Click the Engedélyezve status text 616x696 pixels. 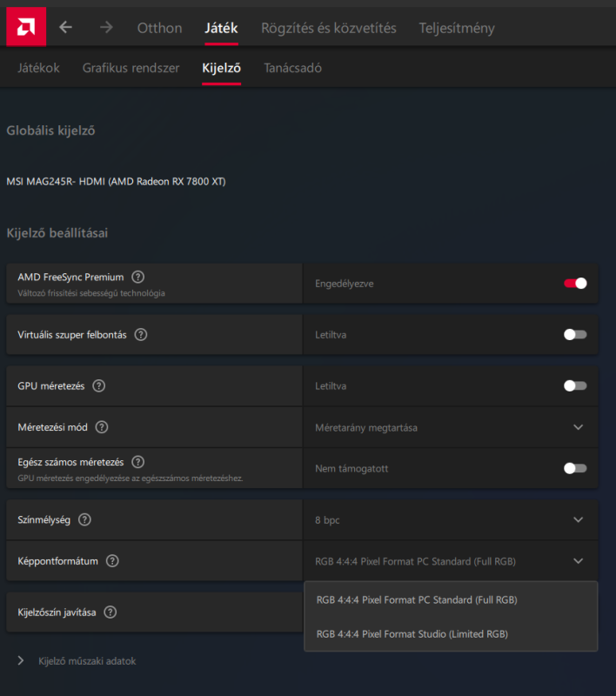[x=345, y=284]
